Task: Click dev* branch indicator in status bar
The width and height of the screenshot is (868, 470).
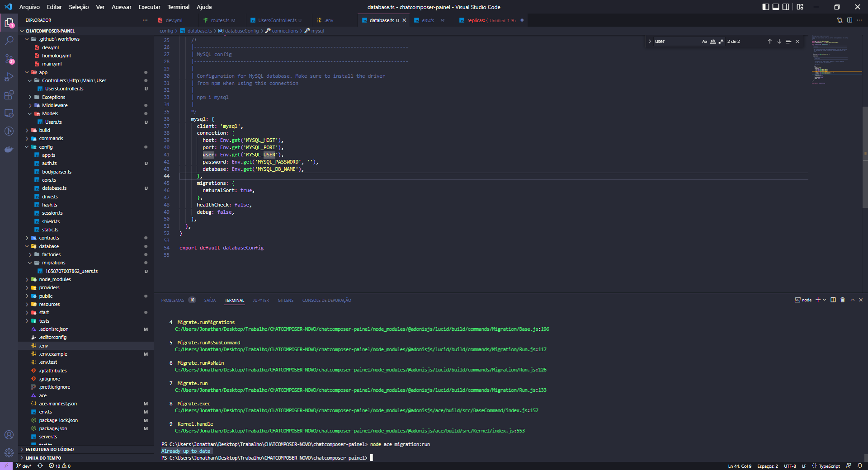Action: point(24,466)
